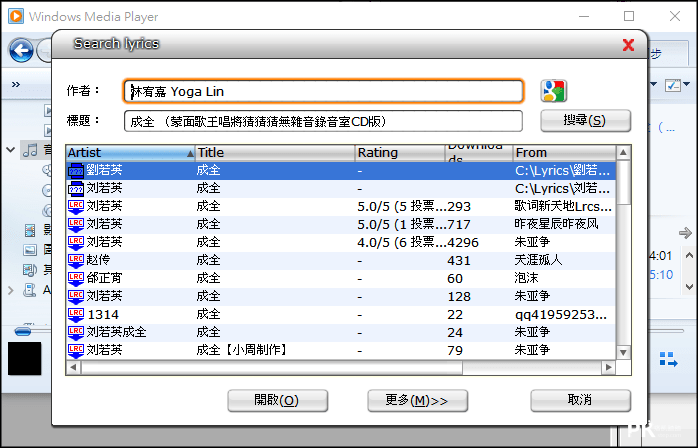
Task: Select the 劉若英 row from C:\Lyrics\劉若
Action: [341, 171]
